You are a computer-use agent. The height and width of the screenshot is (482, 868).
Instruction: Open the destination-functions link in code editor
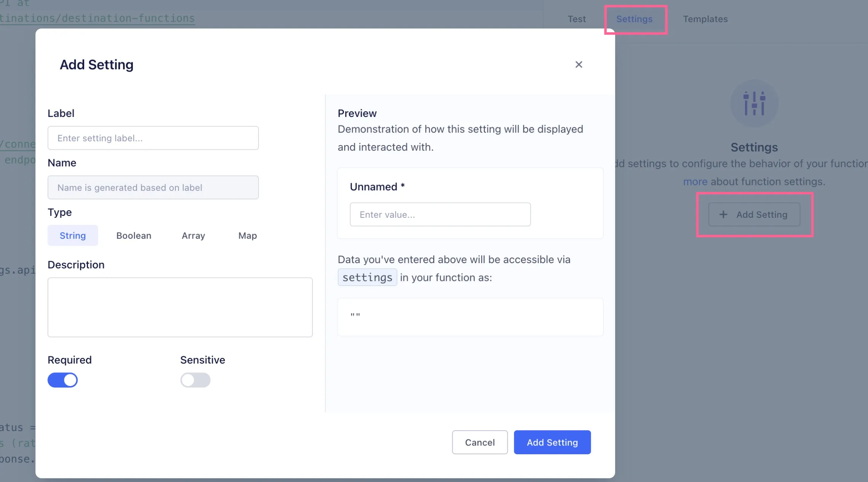(97, 18)
